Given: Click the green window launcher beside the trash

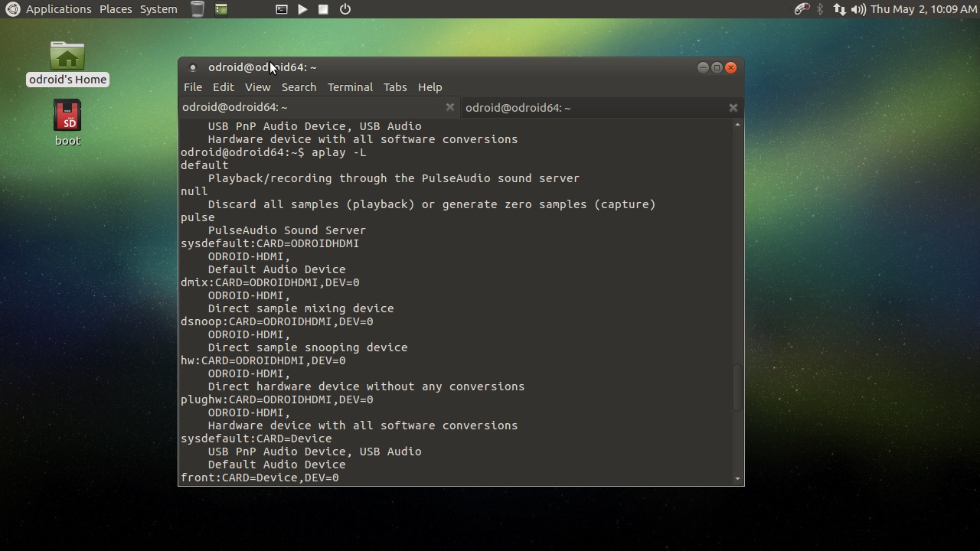Looking at the screenshot, I should [221, 9].
